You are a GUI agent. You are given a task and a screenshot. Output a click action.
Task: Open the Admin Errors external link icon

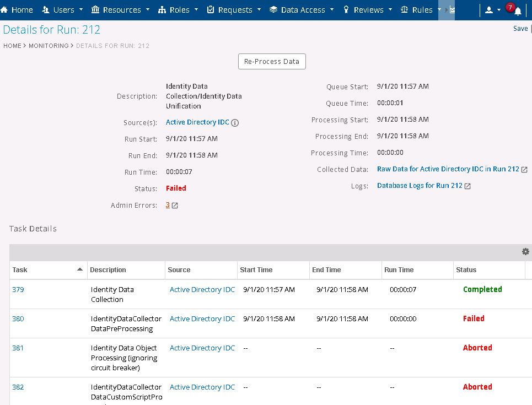click(x=175, y=206)
